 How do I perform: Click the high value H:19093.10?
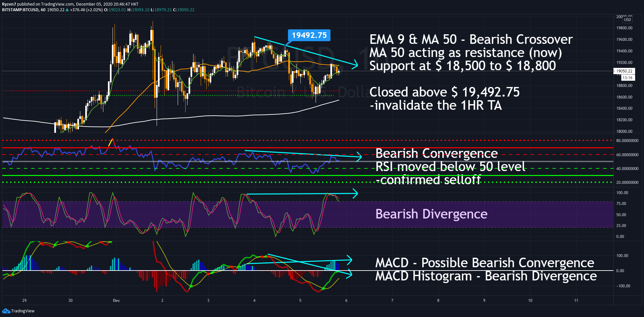coord(138,10)
